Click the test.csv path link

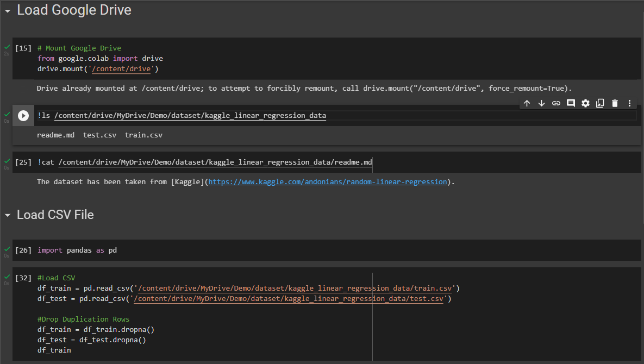tap(293, 298)
